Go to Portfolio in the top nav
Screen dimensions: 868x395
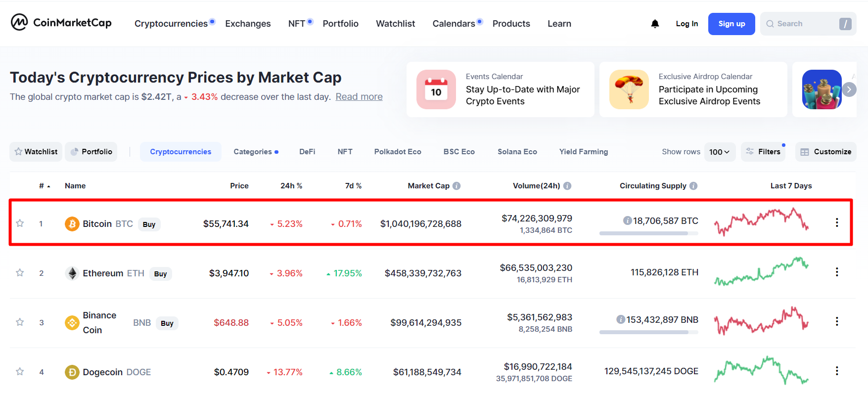pos(340,24)
